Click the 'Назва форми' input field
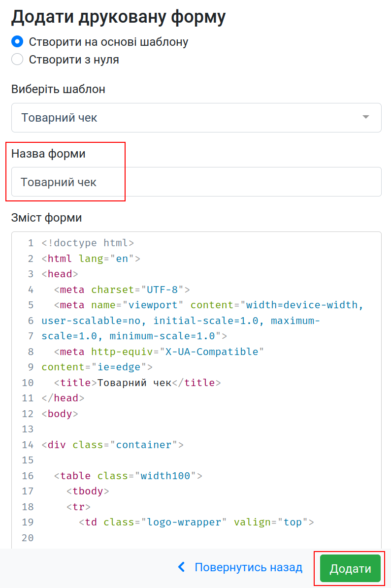The image size is (391, 588). point(196,182)
